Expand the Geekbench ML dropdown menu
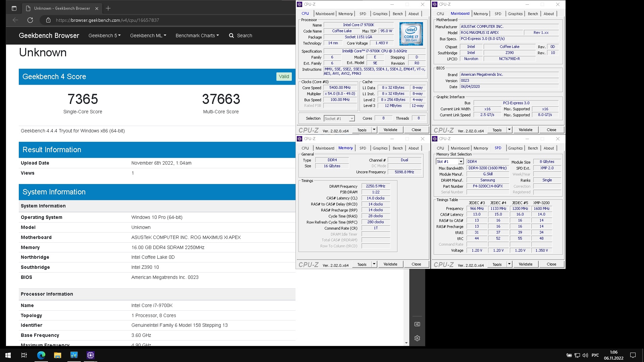The width and height of the screenshot is (644, 362). [x=148, y=36]
